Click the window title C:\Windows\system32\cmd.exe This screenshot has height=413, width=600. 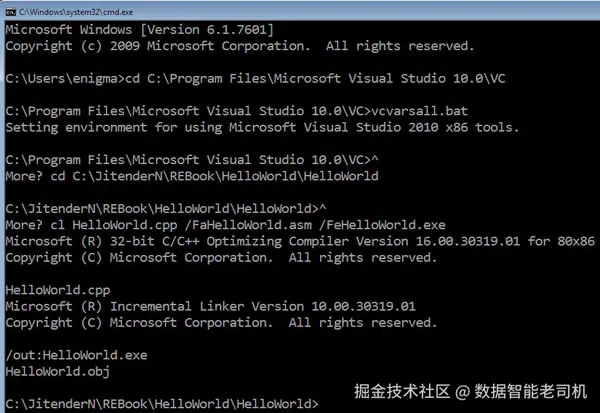[76, 12]
